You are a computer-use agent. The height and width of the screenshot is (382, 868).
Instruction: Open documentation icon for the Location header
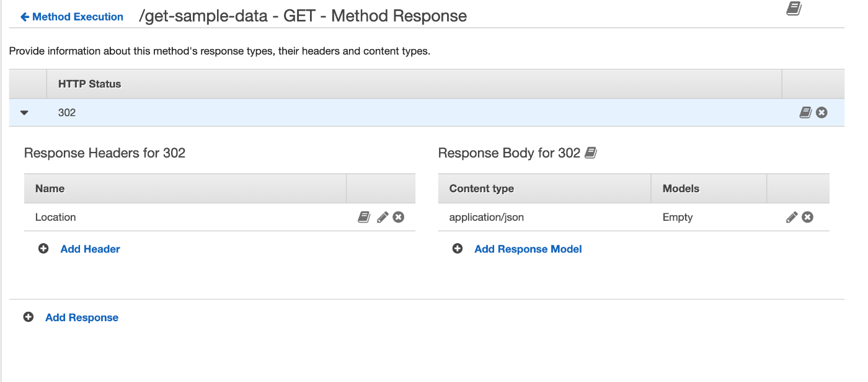point(365,217)
